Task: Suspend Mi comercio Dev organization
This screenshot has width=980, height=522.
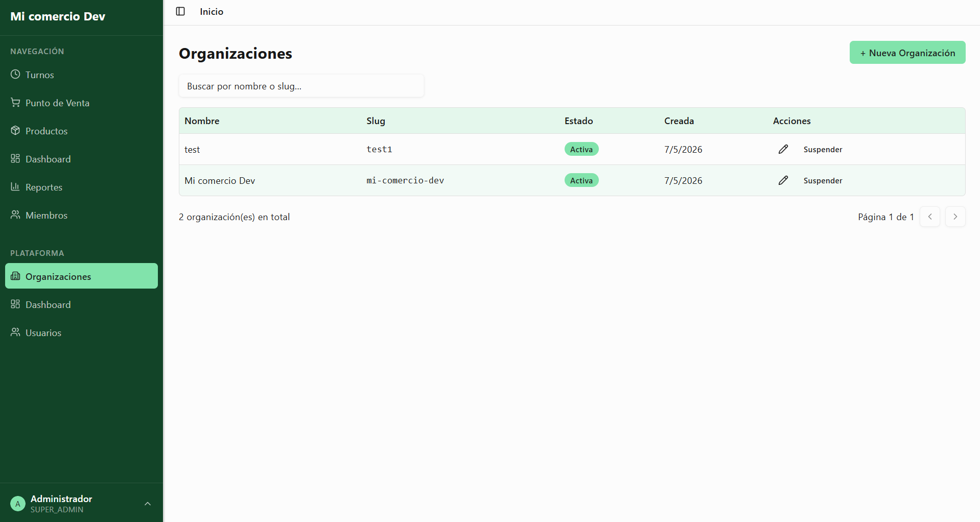Action: [x=823, y=180]
